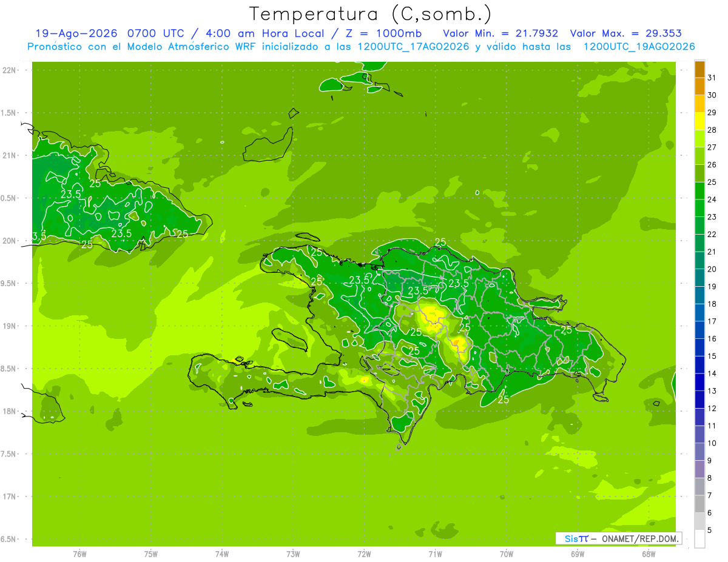Click the "17N" latitude axis label
Screen dimensions: 728x562
coord(10,497)
